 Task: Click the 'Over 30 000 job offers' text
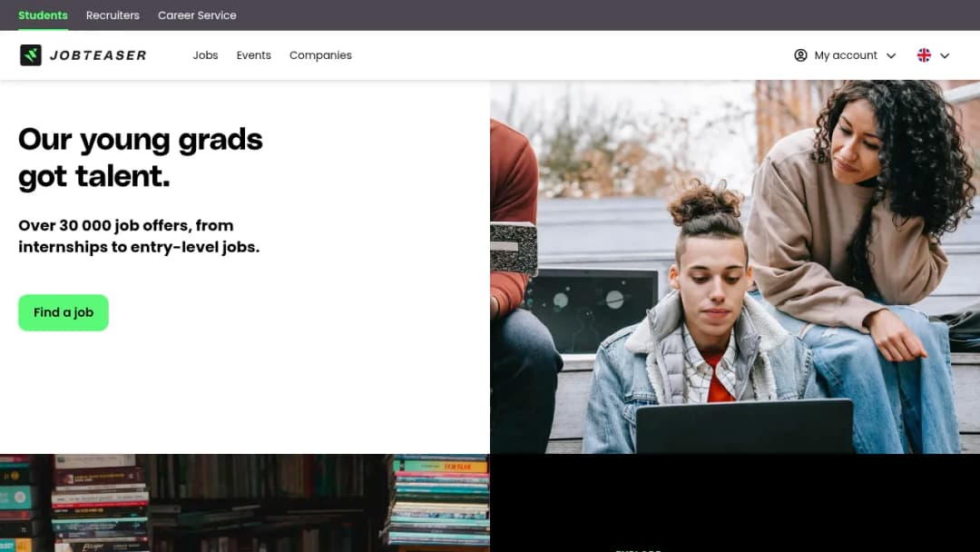[x=139, y=236]
